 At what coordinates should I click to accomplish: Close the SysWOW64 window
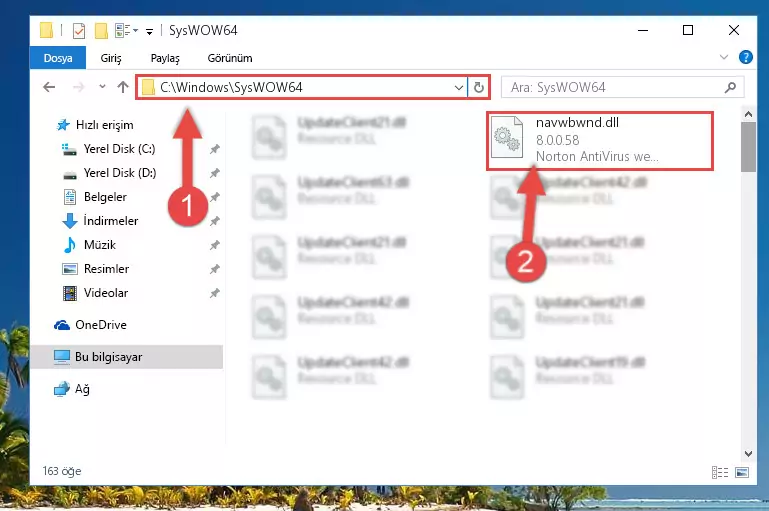coord(734,30)
